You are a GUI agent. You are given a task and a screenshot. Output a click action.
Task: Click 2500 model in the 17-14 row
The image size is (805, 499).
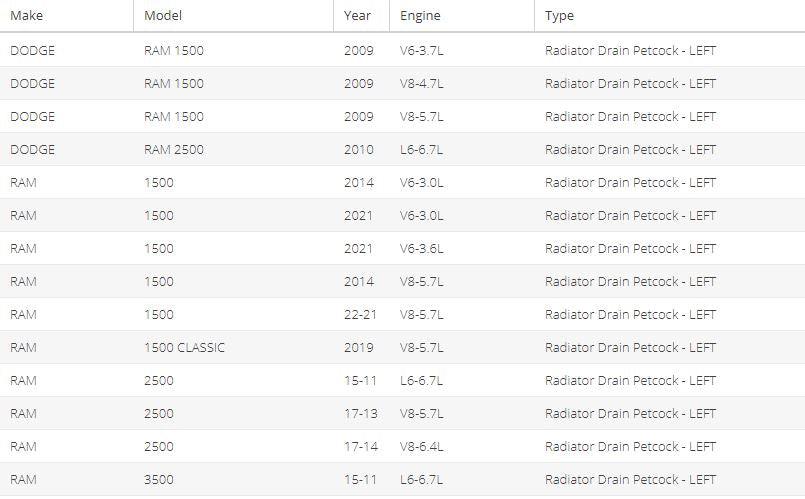coord(159,446)
